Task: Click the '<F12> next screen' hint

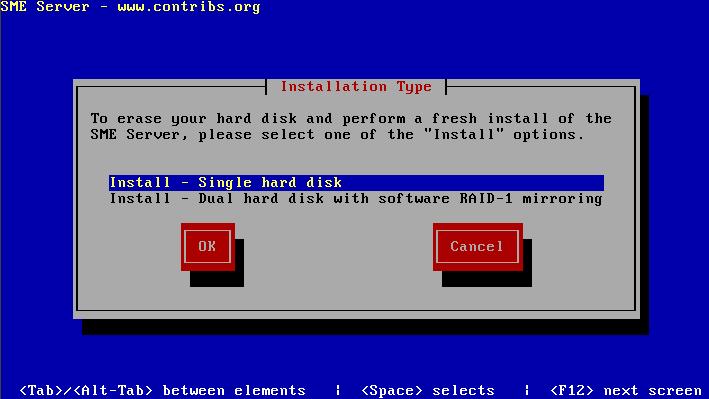Action: [626, 390]
